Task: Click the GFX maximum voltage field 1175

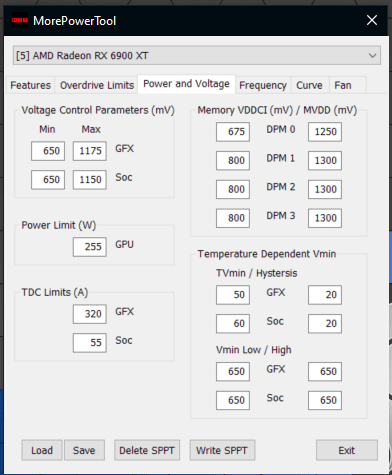Action: point(90,151)
